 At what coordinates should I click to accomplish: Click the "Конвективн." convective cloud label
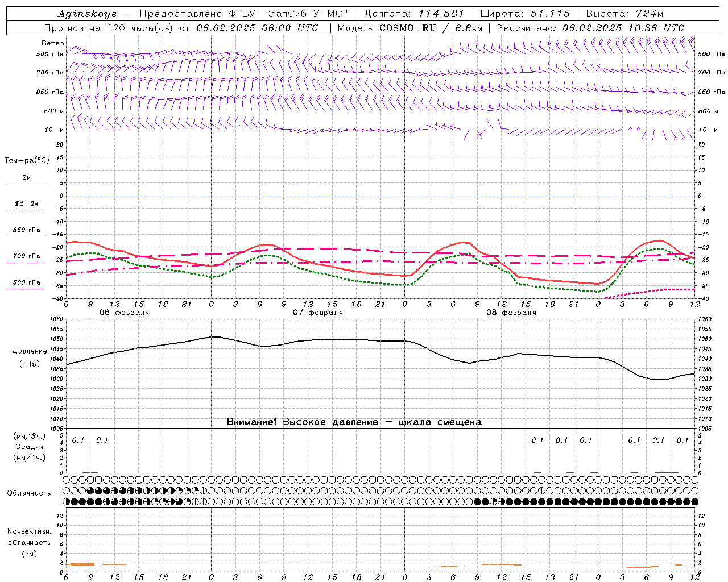pos(29,531)
